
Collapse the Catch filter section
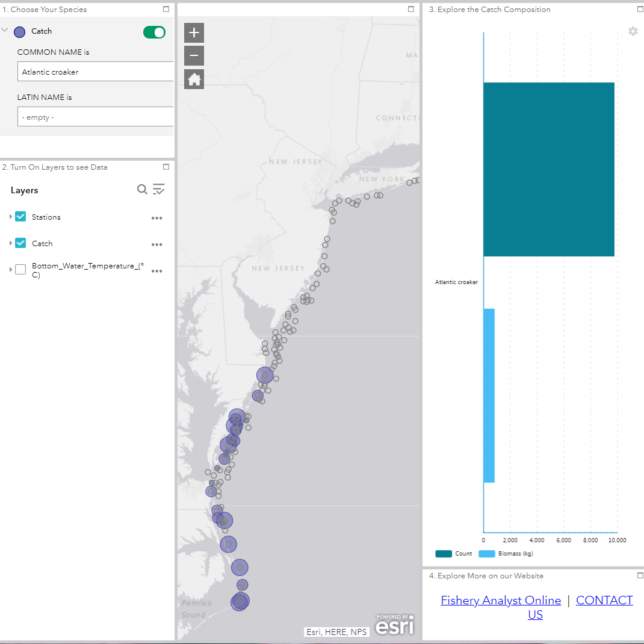click(x=5, y=29)
